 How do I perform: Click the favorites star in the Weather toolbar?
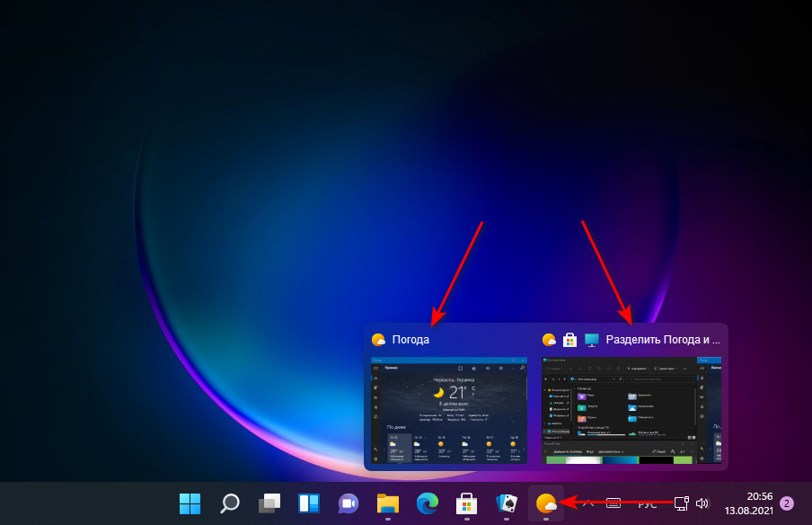point(474,369)
